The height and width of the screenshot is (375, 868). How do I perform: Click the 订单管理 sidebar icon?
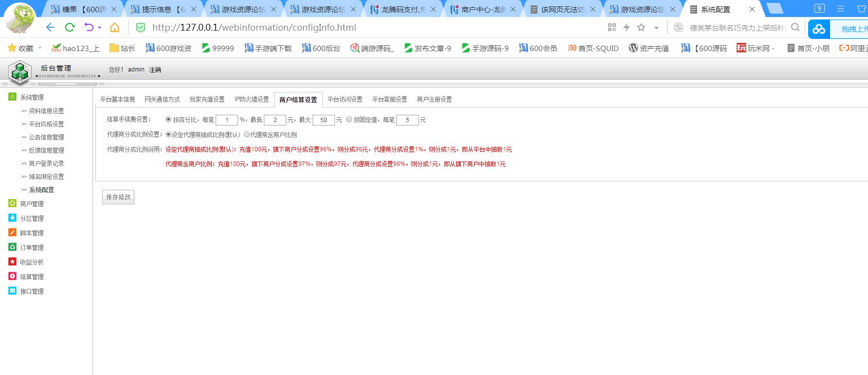click(x=13, y=247)
